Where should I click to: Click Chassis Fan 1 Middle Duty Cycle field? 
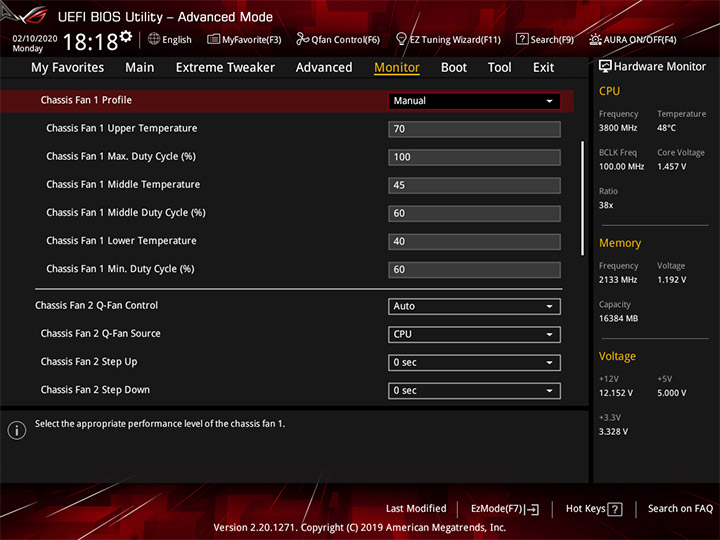pyautogui.click(x=474, y=214)
